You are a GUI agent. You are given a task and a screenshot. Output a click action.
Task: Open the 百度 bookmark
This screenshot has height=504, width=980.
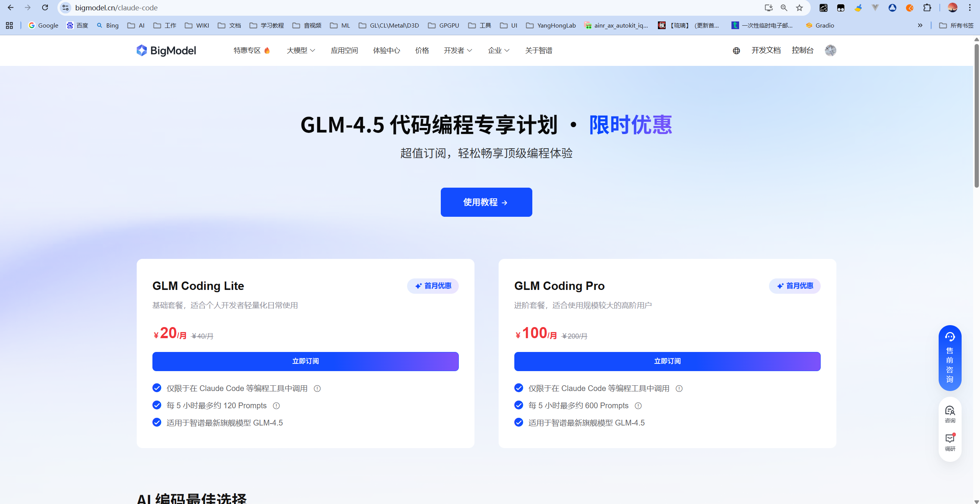[x=77, y=25]
